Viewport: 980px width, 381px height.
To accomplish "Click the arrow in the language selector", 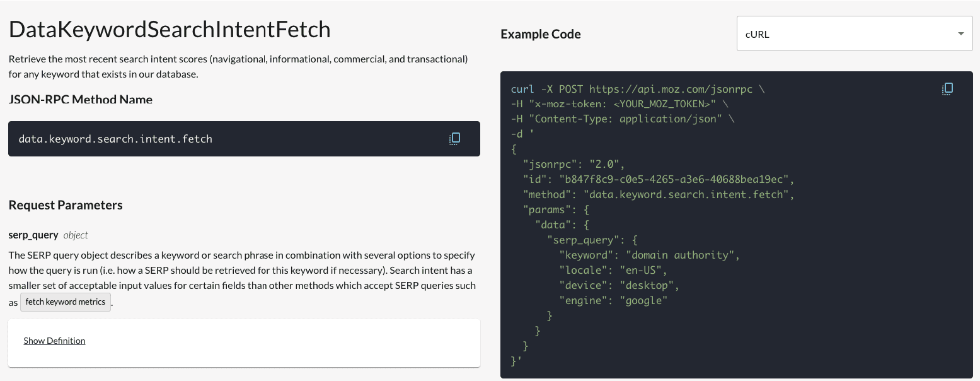I will coord(960,34).
